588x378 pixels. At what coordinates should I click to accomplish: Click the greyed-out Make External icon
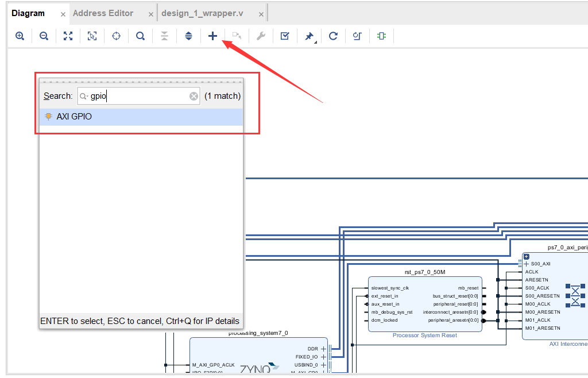click(237, 36)
